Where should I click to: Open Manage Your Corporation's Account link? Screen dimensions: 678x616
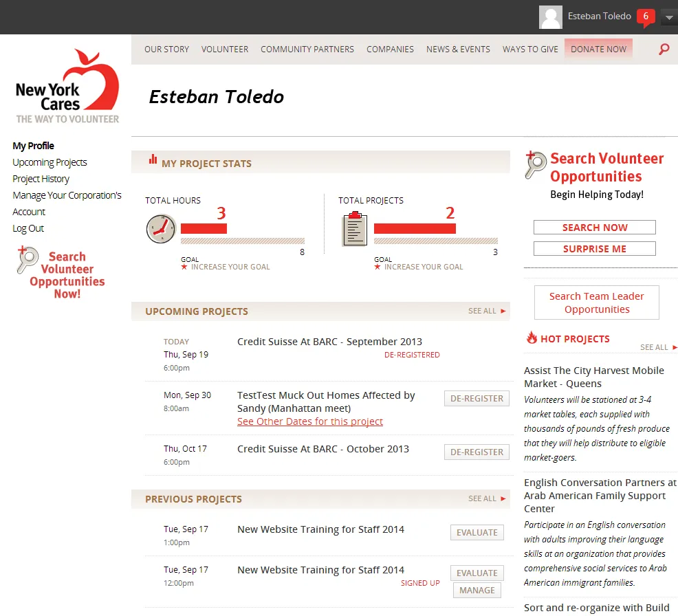pyautogui.click(x=67, y=203)
